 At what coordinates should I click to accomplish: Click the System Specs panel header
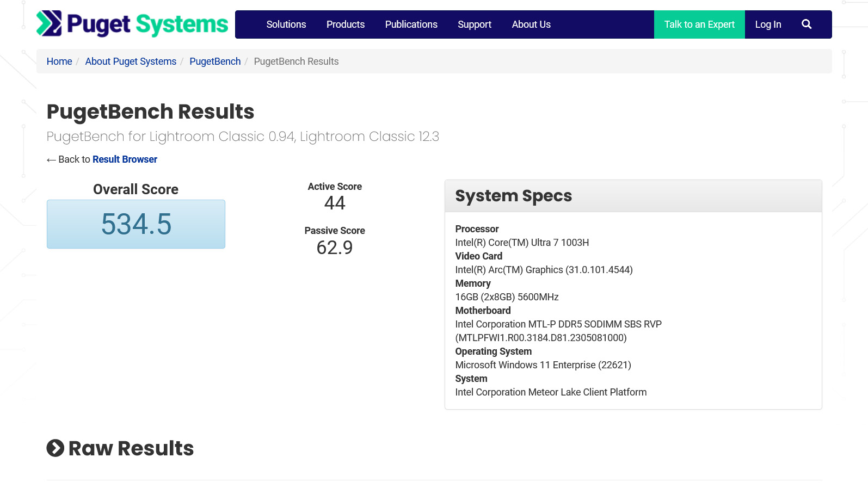[x=633, y=196]
